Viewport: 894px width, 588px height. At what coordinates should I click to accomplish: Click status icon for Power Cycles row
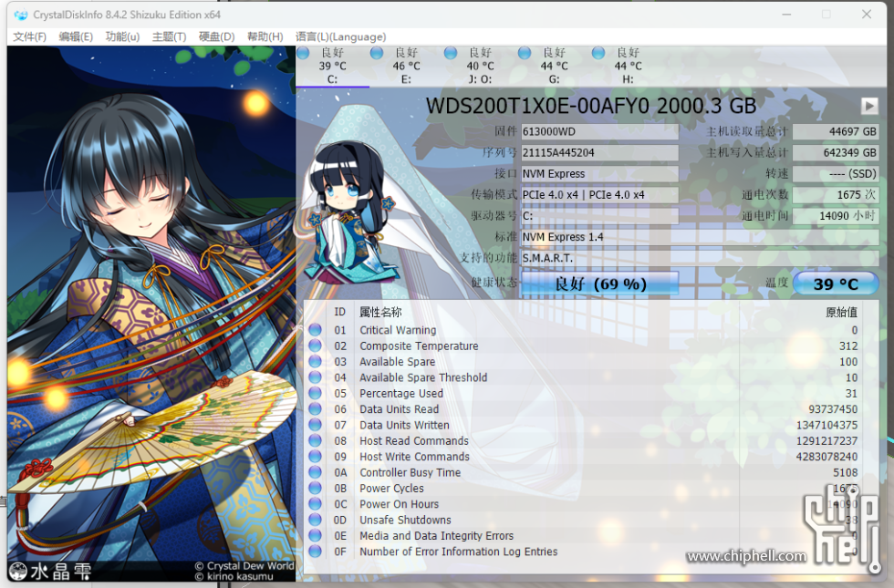316,489
